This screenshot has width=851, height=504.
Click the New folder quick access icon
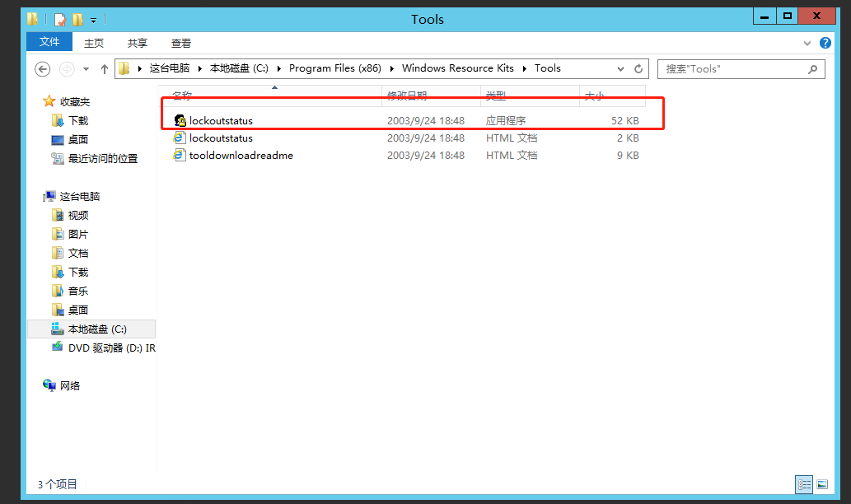(77, 20)
